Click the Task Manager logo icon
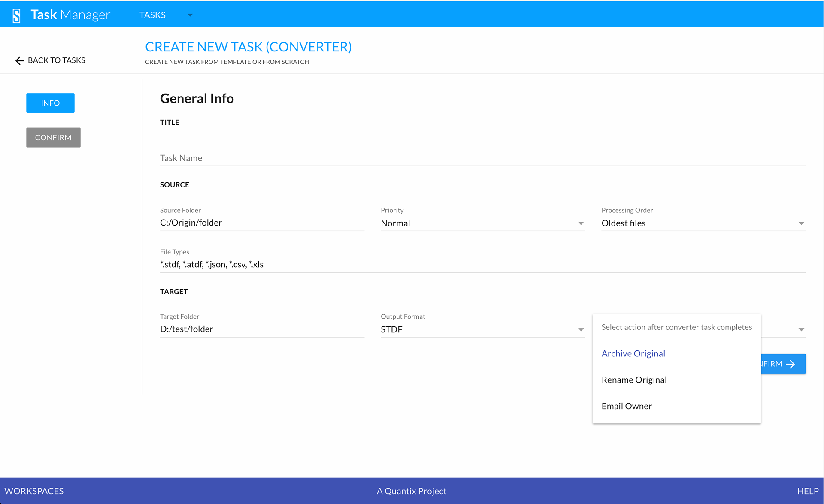This screenshot has width=824, height=504. 17,15
